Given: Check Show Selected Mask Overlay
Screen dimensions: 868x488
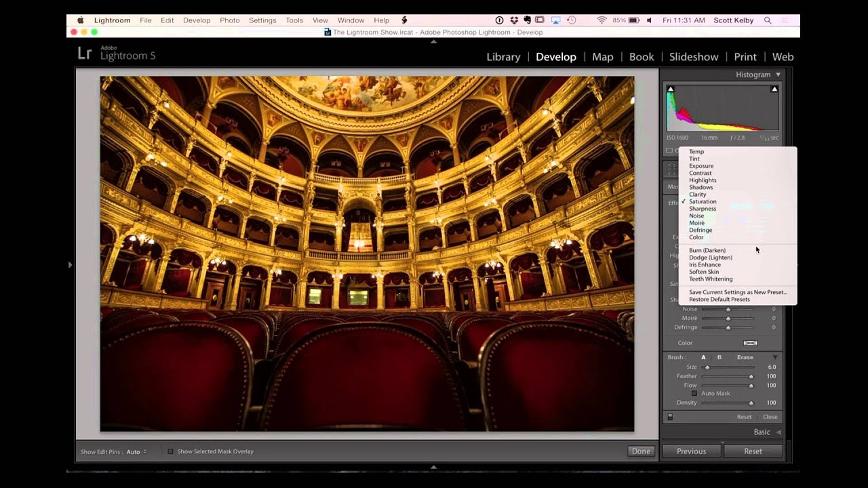Looking at the screenshot, I should pyautogui.click(x=171, y=451).
